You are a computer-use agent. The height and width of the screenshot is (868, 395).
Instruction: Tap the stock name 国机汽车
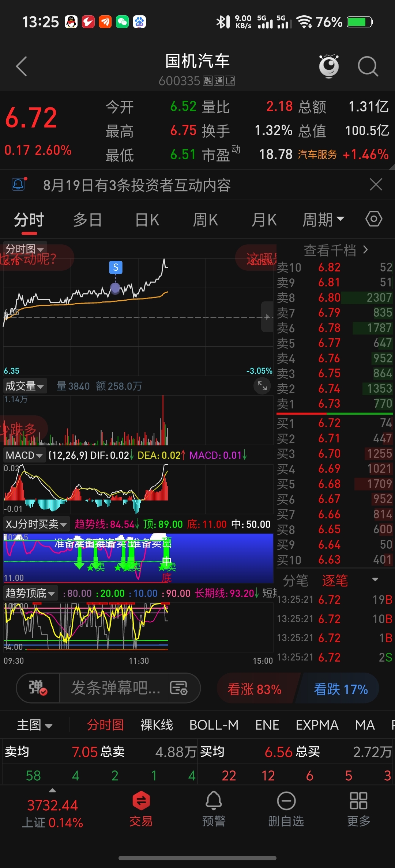pos(197,61)
